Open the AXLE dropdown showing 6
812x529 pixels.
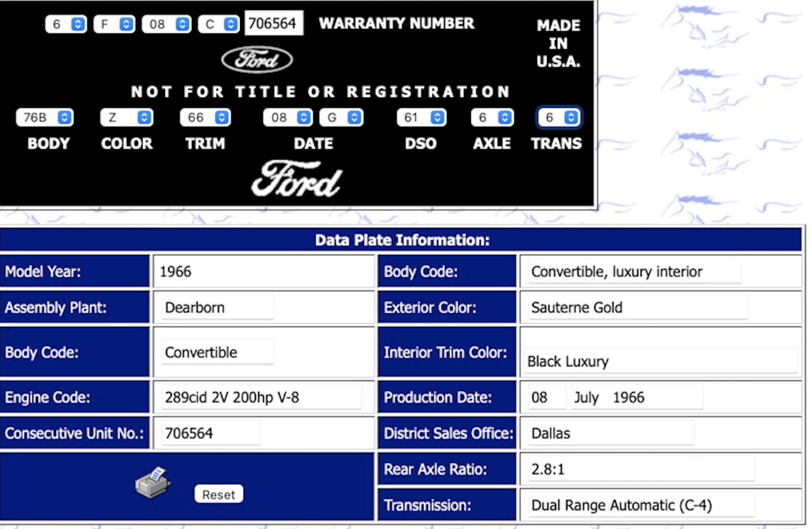point(493,117)
